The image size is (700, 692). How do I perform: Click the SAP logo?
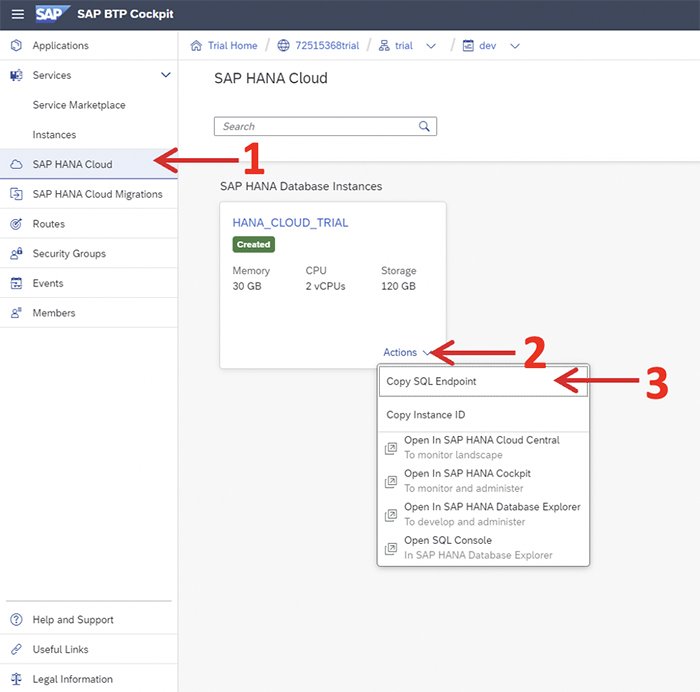point(52,14)
